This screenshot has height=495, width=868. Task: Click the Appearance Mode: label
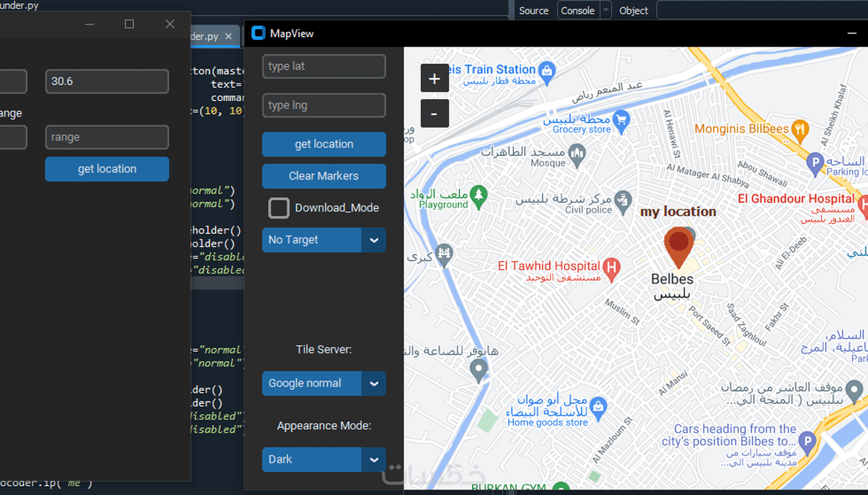point(324,426)
